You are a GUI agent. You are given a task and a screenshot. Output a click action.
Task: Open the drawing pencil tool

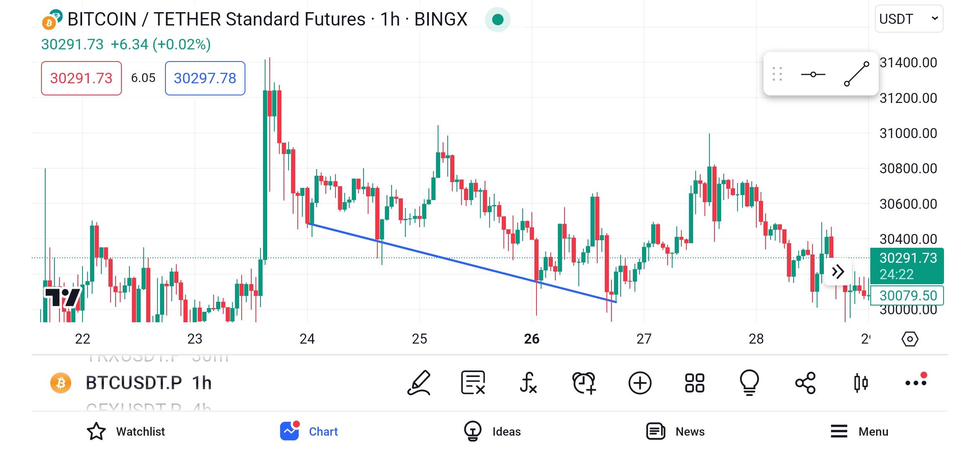click(x=419, y=383)
